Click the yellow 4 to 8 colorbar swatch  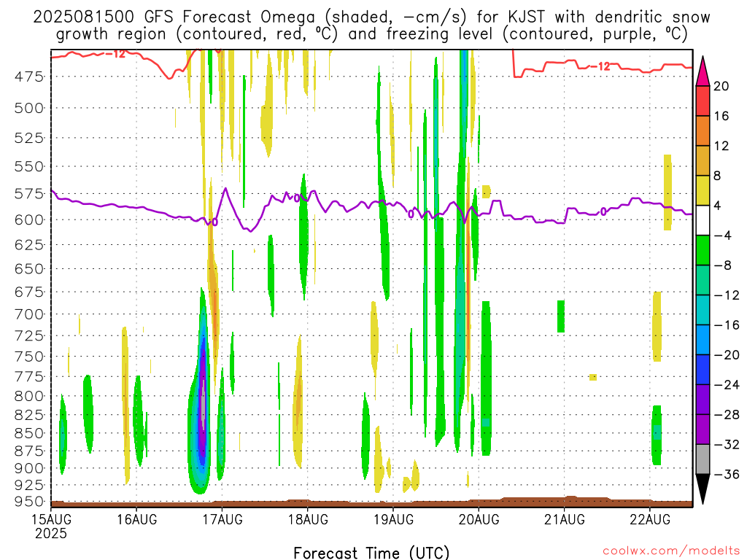(703, 190)
